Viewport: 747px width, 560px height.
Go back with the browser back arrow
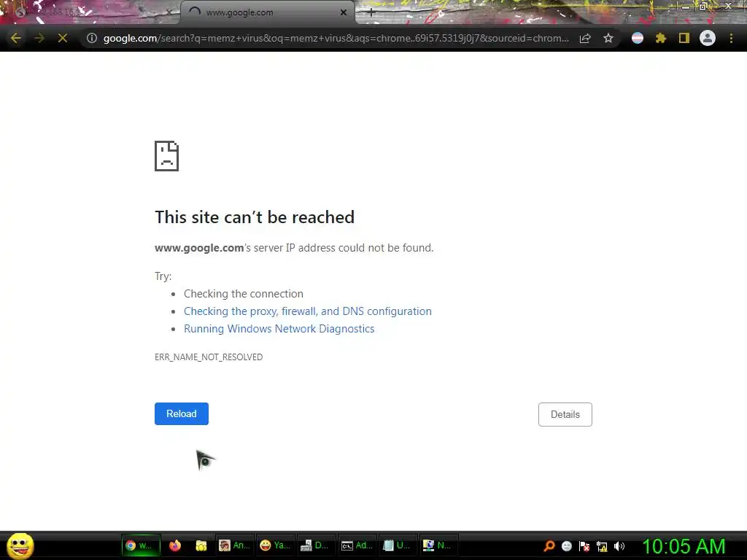16,38
